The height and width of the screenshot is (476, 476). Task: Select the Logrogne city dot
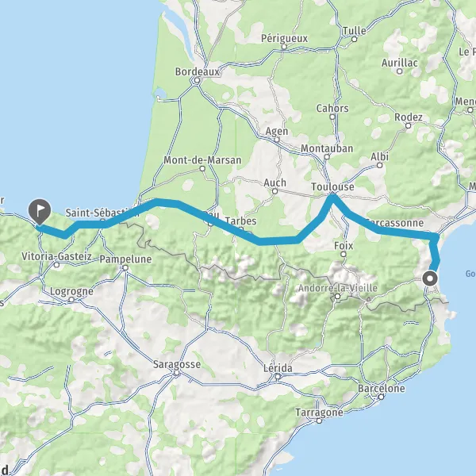[71, 300]
